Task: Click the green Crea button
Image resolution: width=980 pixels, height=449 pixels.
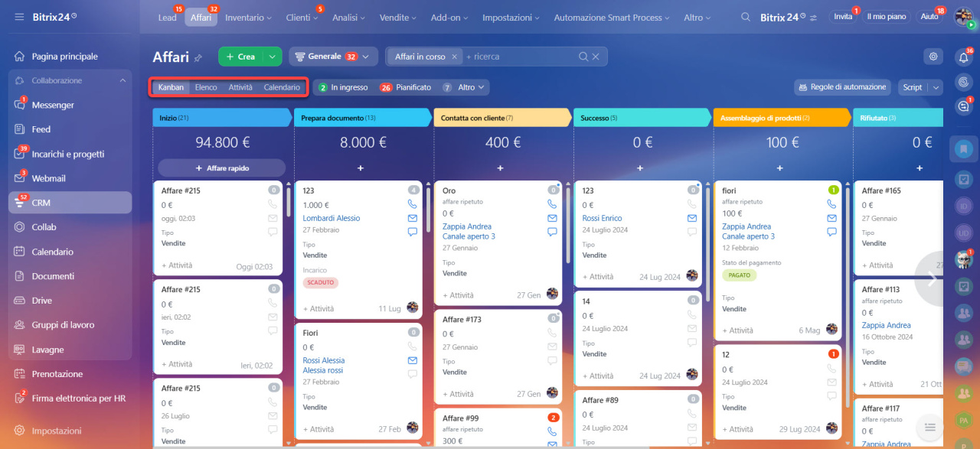Action: tap(241, 57)
